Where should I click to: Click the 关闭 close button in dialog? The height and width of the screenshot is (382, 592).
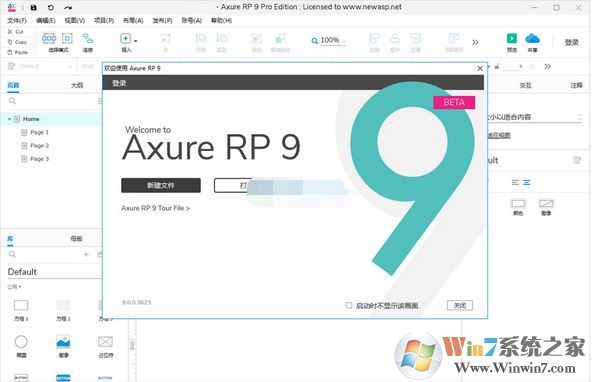pos(460,305)
